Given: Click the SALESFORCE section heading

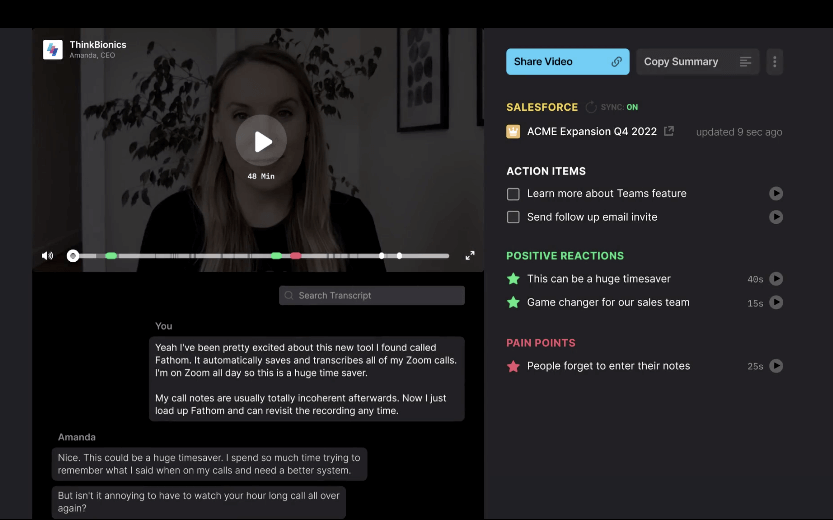Looking at the screenshot, I should pos(542,107).
